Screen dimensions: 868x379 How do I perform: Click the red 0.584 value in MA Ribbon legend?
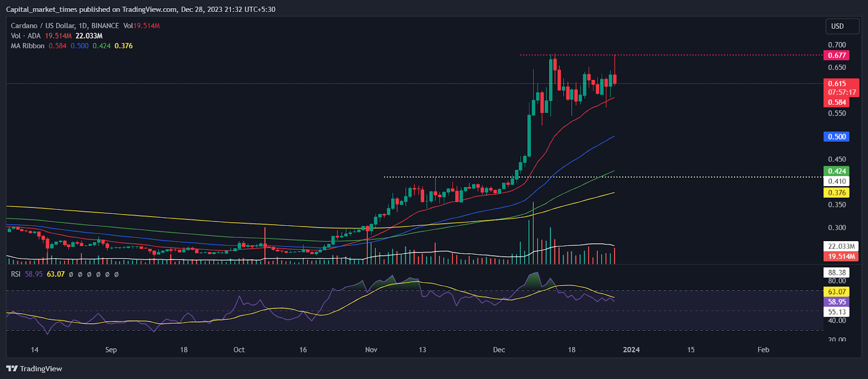[58, 46]
